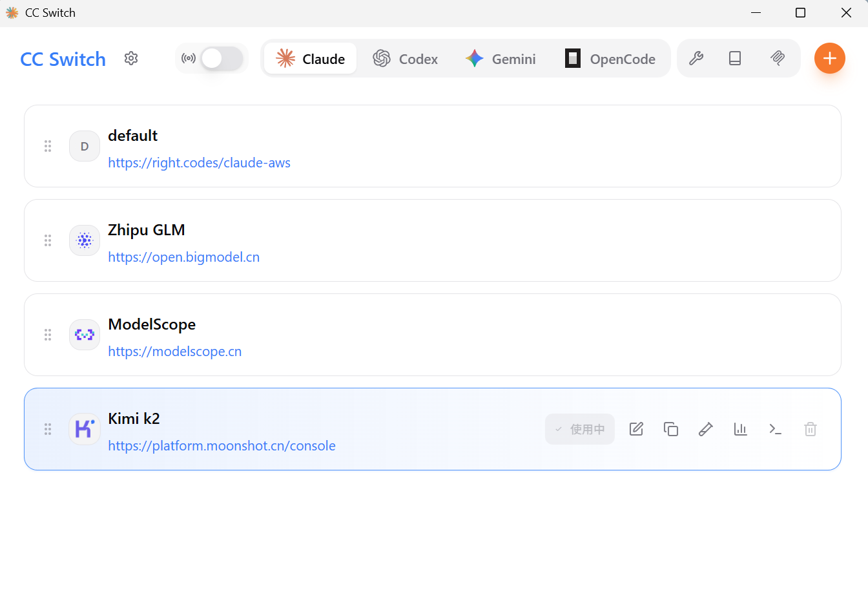Grab the drag handle of Kimi k2
The width and height of the screenshot is (868, 590).
pyautogui.click(x=48, y=429)
